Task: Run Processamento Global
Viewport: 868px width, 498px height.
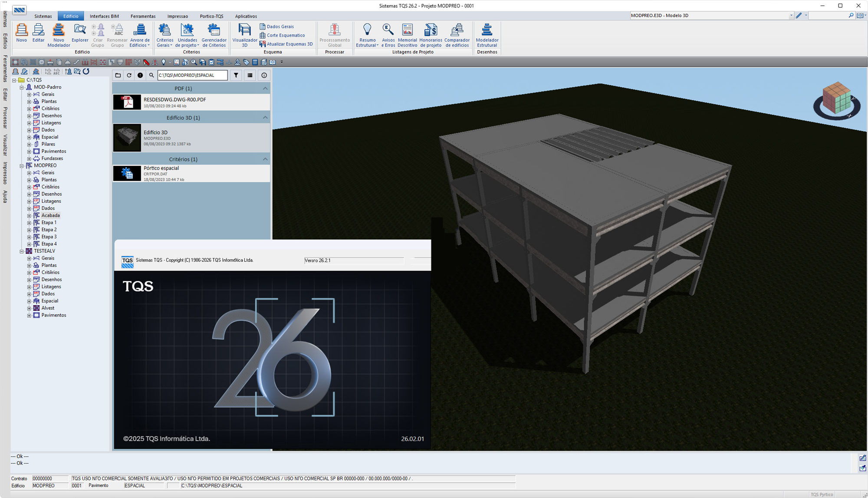Action: click(x=335, y=35)
